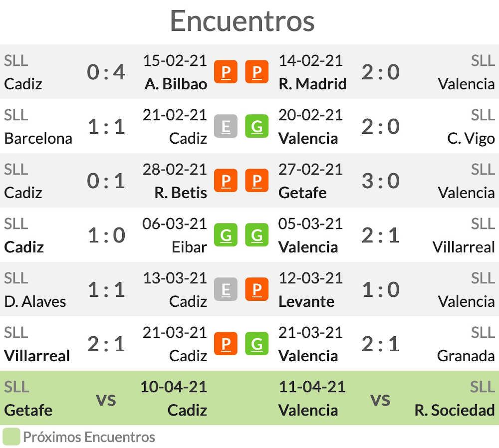
Task: Click the Próximos Encuentros green legend swatch
Action: pyautogui.click(x=11, y=437)
